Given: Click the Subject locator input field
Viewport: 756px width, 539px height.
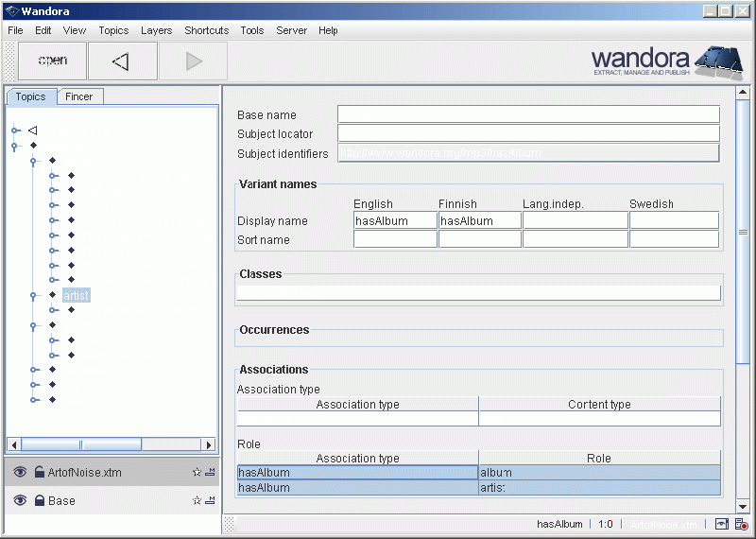Looking at the screenshot, I should point(528,134).
